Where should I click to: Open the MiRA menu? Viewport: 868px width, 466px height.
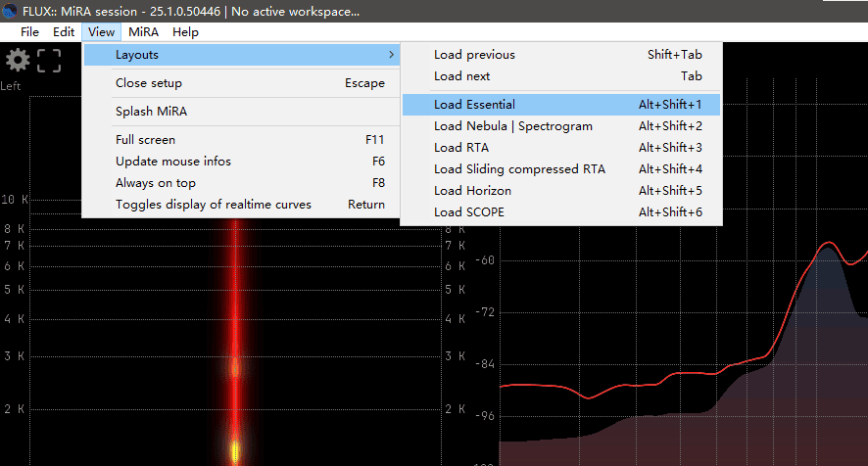tap(143, 32)
